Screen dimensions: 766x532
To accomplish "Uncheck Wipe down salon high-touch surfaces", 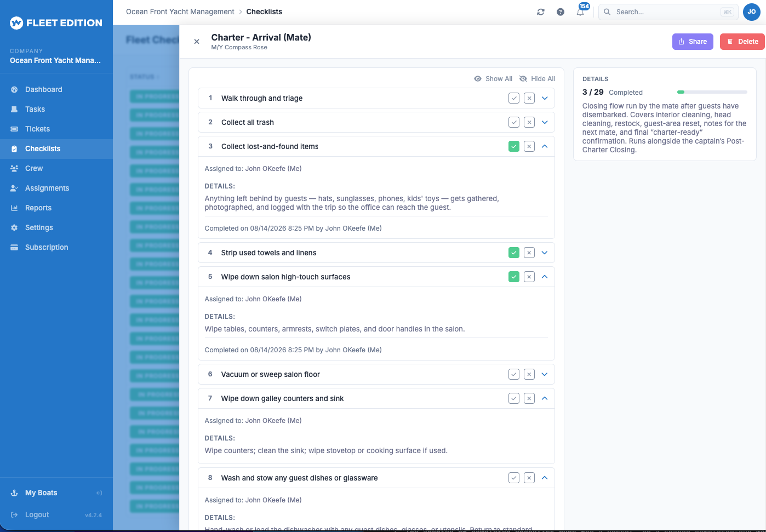I will (x=514, y=277).
